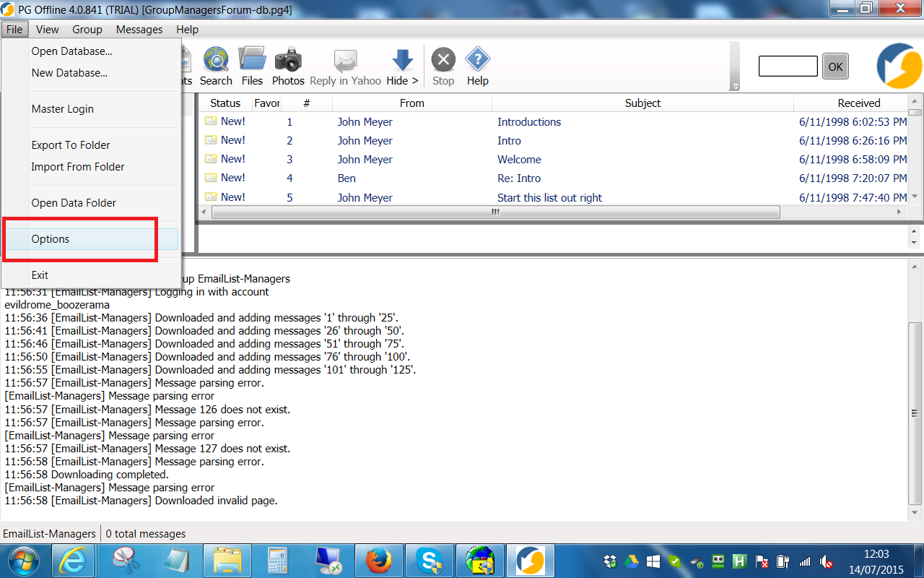924x578 pixels.
Task: Expand the toolbar overflow arrow
Action: click(736, 87)
